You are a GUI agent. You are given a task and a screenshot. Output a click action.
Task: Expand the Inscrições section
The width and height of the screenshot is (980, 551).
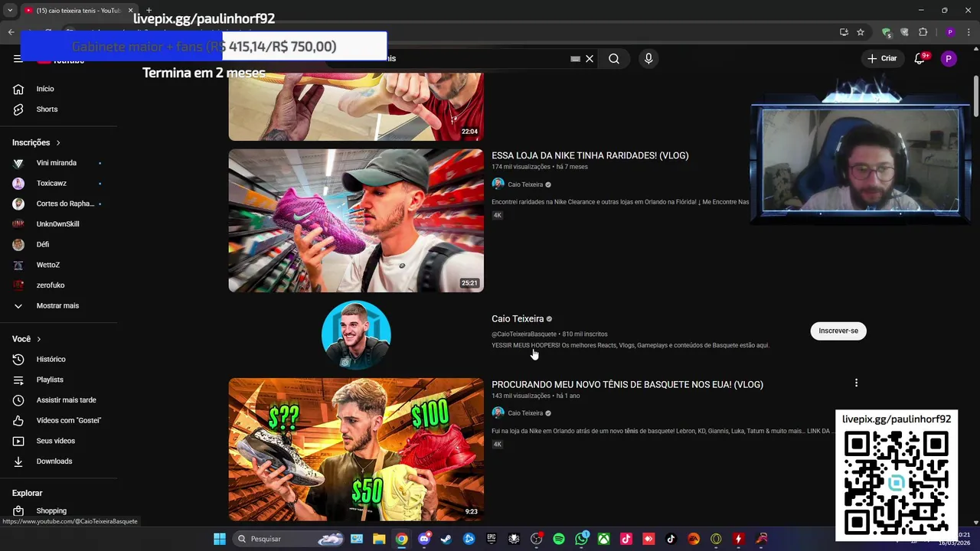pyautogui.click(x=36, y=142)
